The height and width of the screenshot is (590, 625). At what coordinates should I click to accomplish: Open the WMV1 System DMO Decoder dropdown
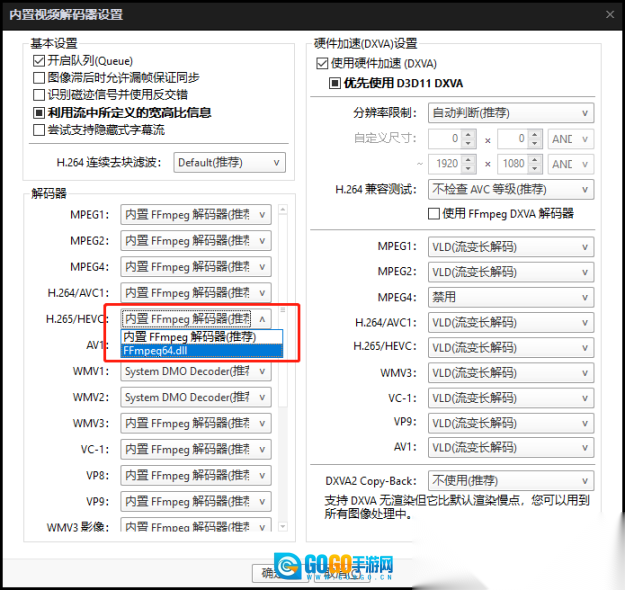tap(196, 371)
